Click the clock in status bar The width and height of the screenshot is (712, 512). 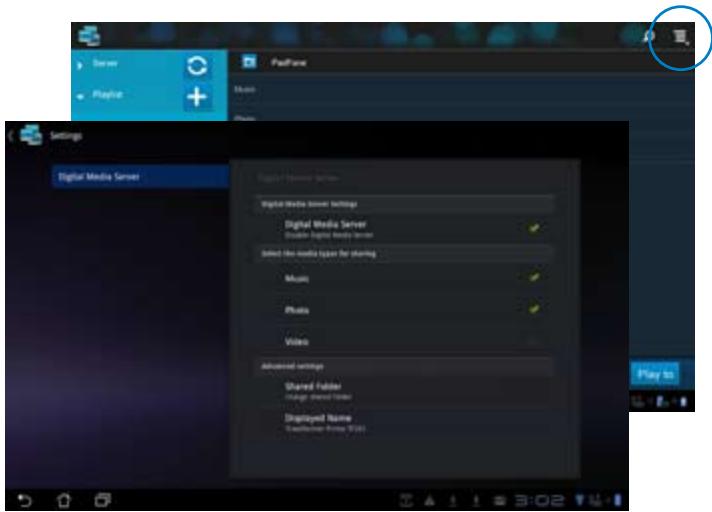[548, 495]
